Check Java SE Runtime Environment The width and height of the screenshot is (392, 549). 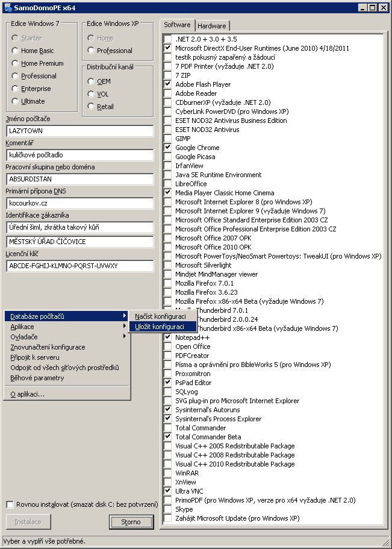(x=167, y=174)
